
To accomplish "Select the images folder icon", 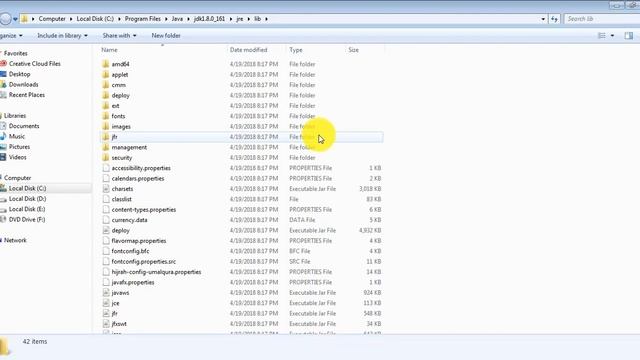I will coord(106,127).
